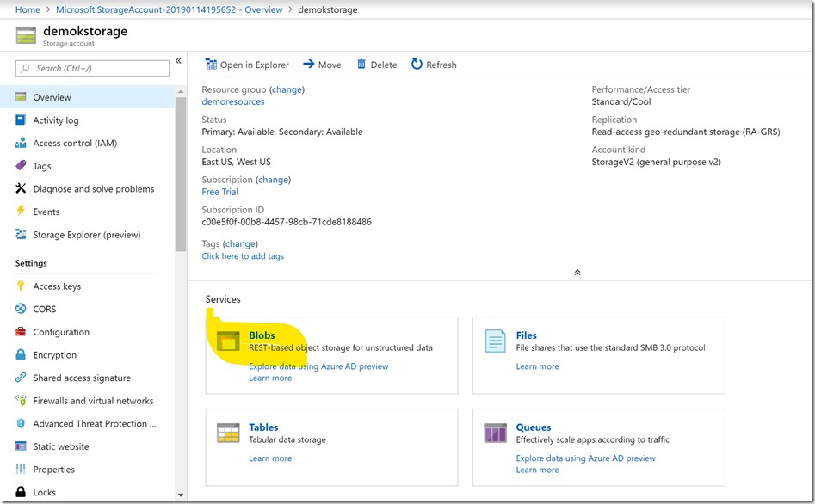Click the demokstorage storage account icon

tap(26, 35)
